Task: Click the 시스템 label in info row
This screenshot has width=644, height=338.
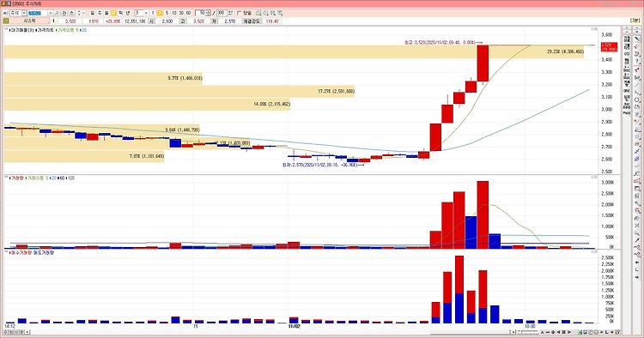Action: click(x=30, y=21)
